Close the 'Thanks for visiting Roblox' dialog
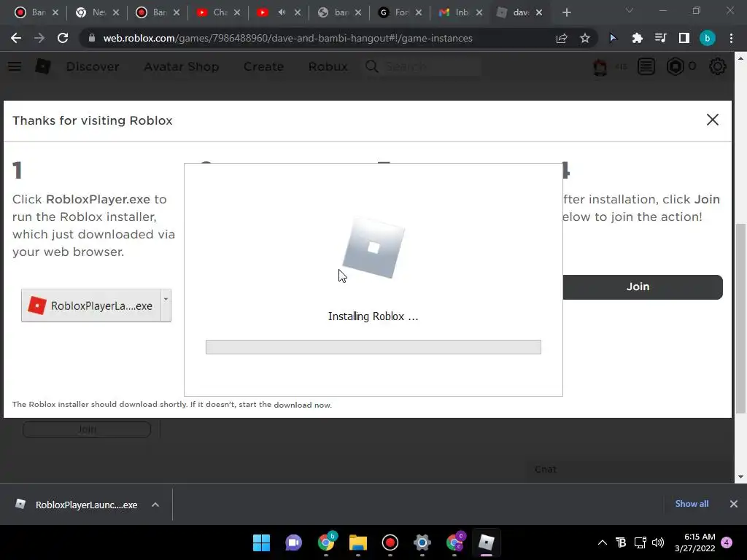The height and width of the screenshot is (560, 747). 712,120
